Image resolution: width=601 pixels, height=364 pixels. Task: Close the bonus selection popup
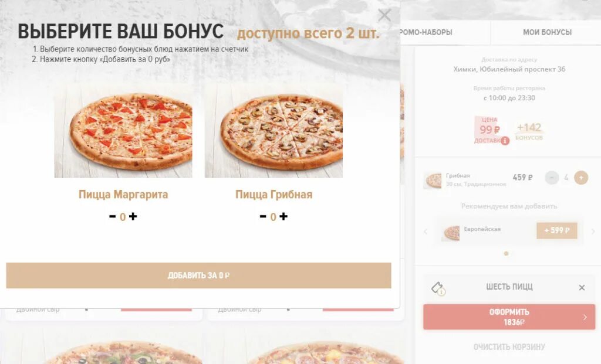[x=384, y=15]
